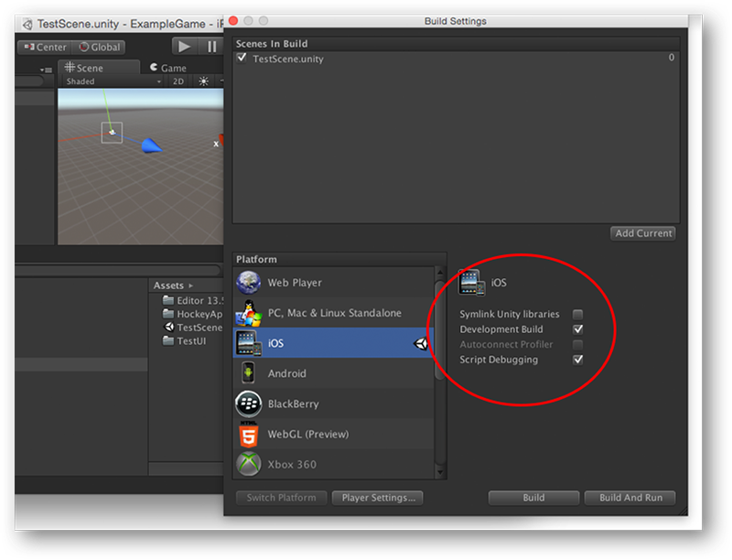
Task: Toggle the TestScene.unity scene checkbox
Action: pyautogui.click(x=242, y=58)
